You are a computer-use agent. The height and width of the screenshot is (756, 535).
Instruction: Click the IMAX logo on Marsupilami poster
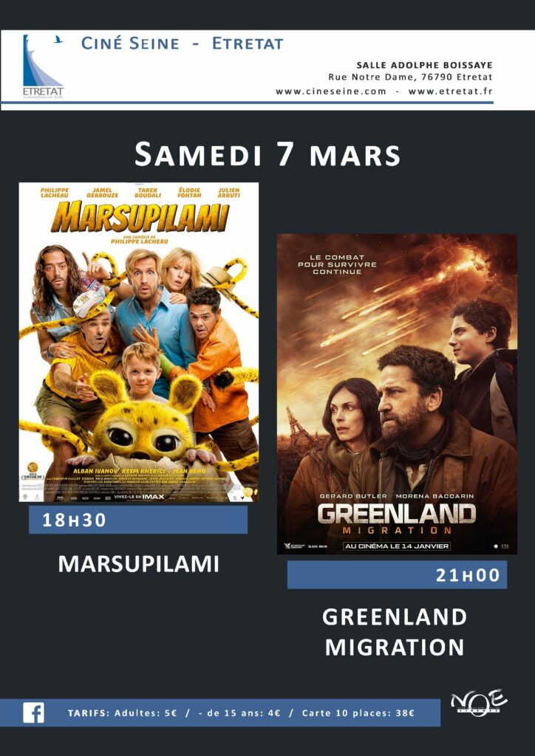coord(153,496)
